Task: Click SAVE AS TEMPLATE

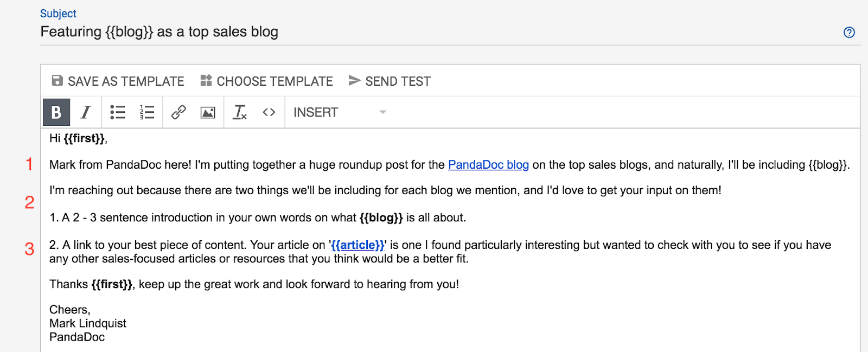Action: (126, 81)
